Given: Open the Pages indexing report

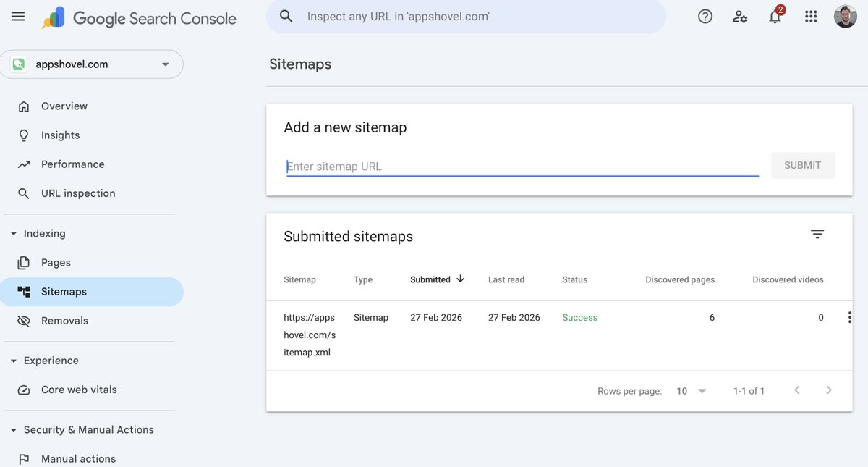Looking at the screenshot, I should click(x=56, y=263).
